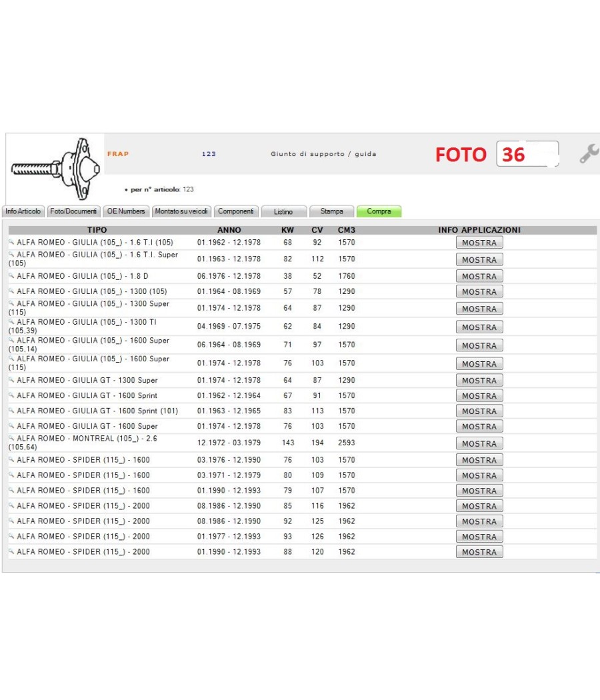Click the green Compra tab

[379, 211]
